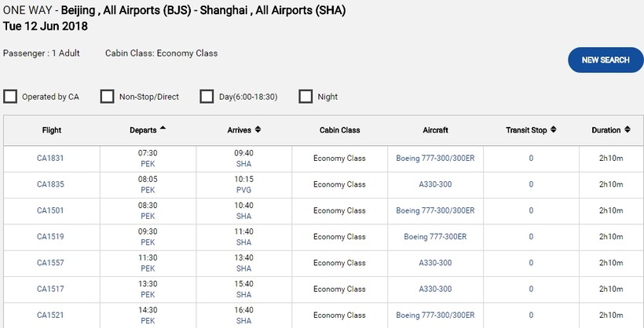This screenshot has width=644, height=328.
Task: View Boeing 777-300/300ER aircraft for CA1831
Action: pyautogui.click(x=435, y=158)
